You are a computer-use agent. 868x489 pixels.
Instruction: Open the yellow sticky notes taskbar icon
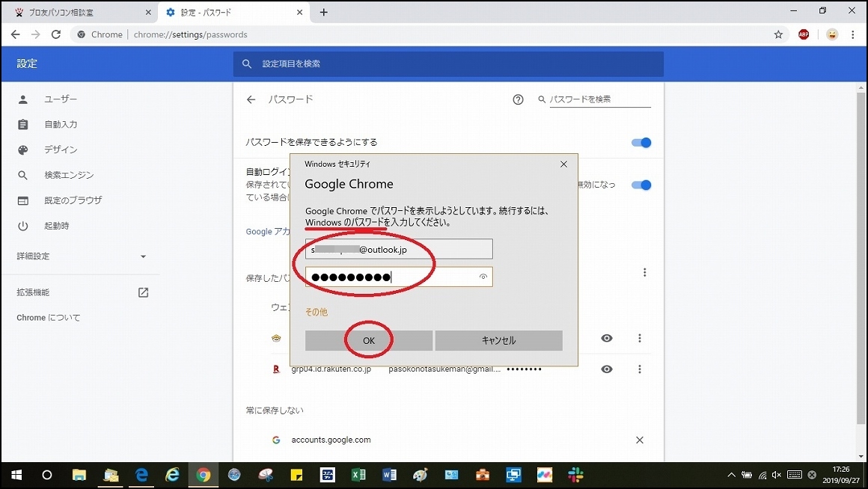(x=297, y=476)
